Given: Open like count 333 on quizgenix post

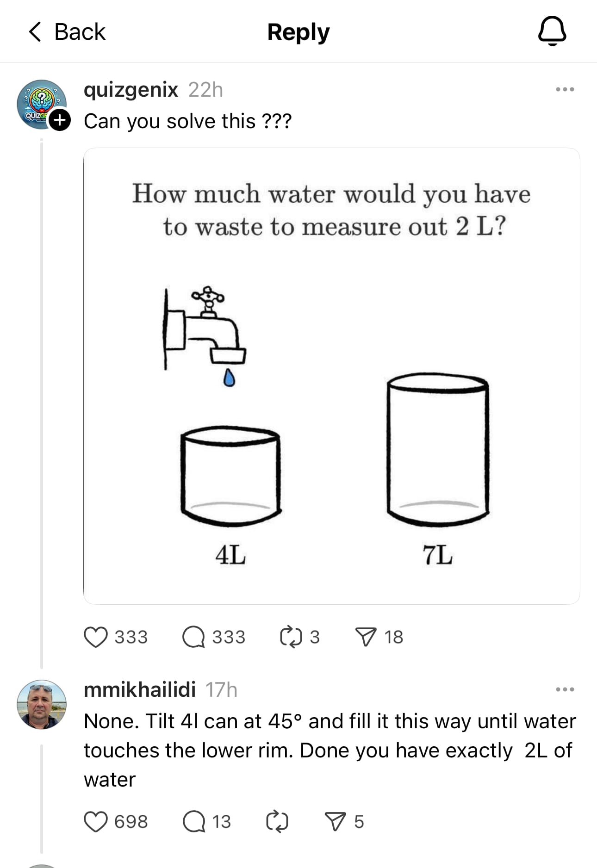Looking at the screenshot, I should pyautogui.click(x=131, y=637).
